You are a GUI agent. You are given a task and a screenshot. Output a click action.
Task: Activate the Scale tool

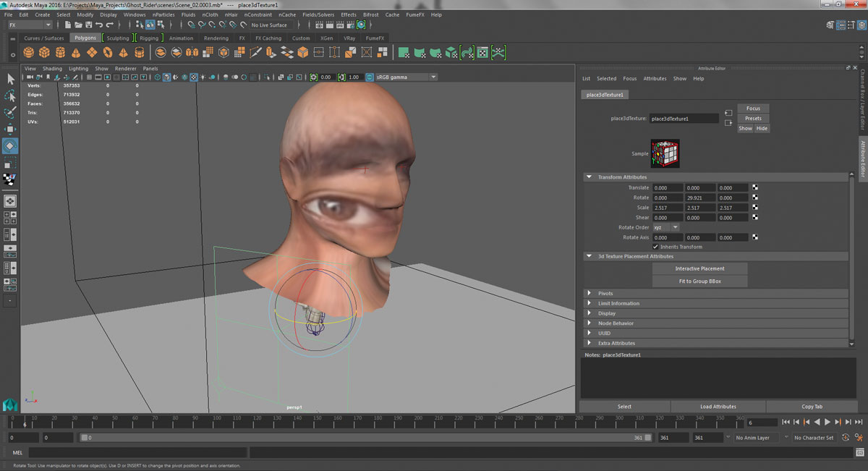pyautogui.click(x=10, y=164)
